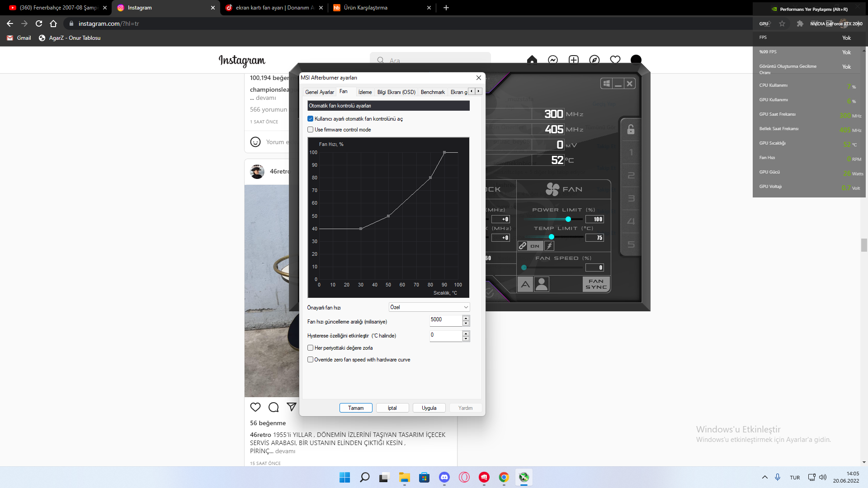The image size is (868, 488).
Task: Toggle the power/temp link icon
Action: [523, 246]
